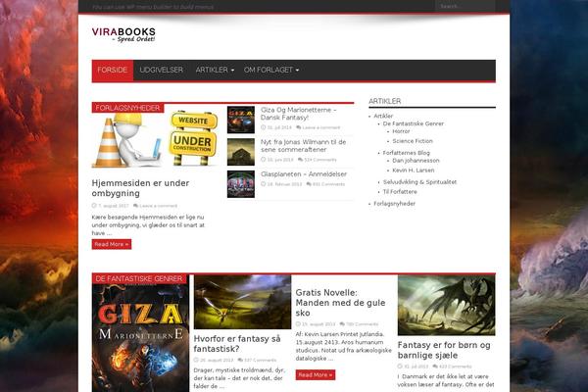Open Gratis Novelle: Manden med de gule sko
This screenshot has width=588, height=392.
[x=340, y=303]
